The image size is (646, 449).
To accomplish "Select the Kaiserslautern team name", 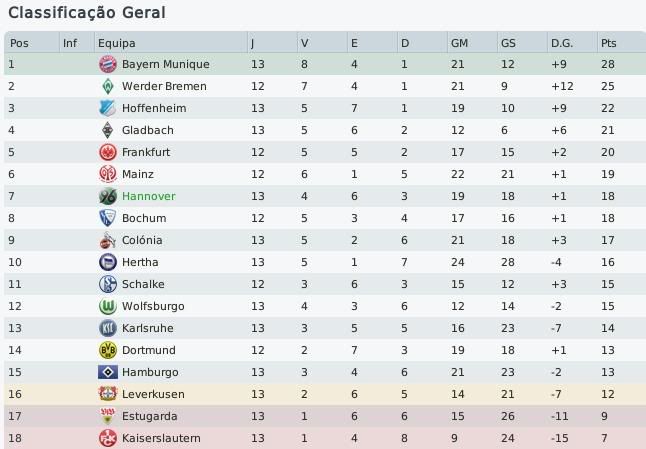I will tap(160, 438).
